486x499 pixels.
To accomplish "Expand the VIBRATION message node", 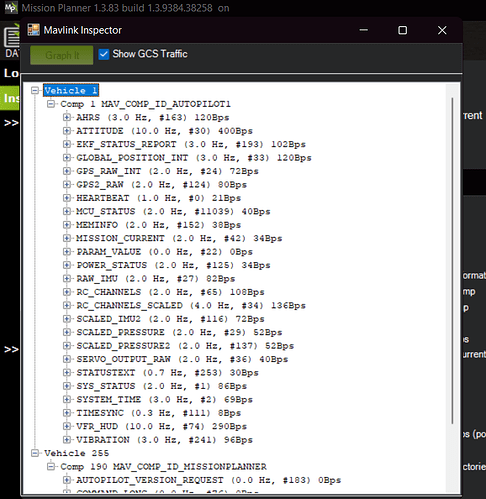I will [67, 440].
